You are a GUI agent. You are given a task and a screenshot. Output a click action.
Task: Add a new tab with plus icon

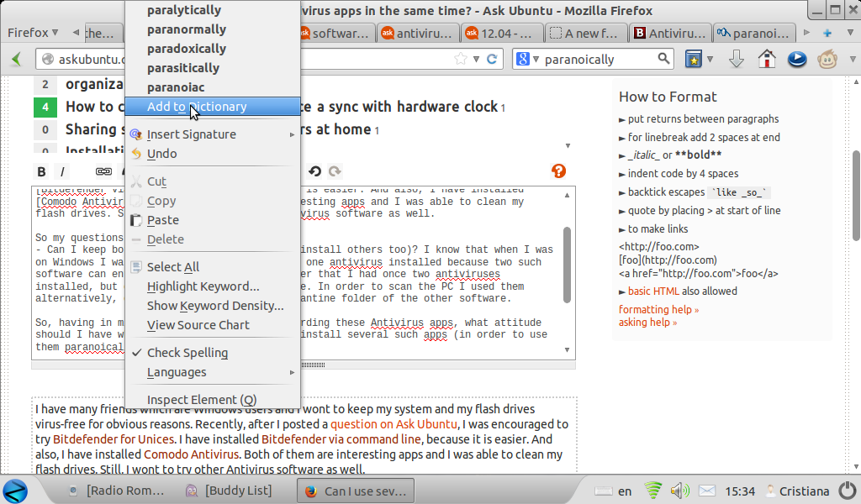827,33
